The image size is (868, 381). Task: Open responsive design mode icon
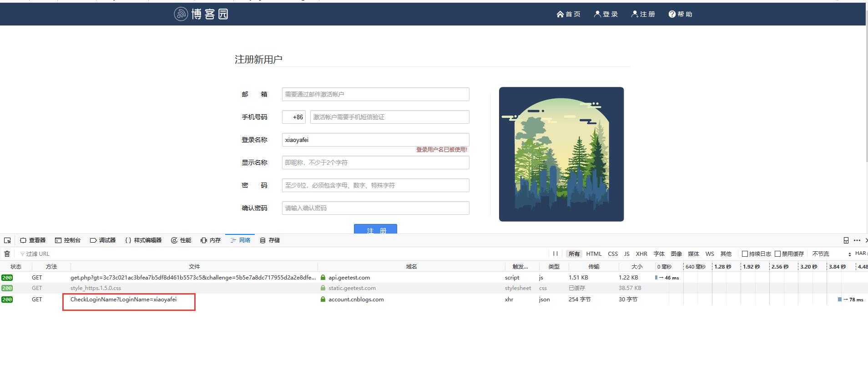point(846,240)
